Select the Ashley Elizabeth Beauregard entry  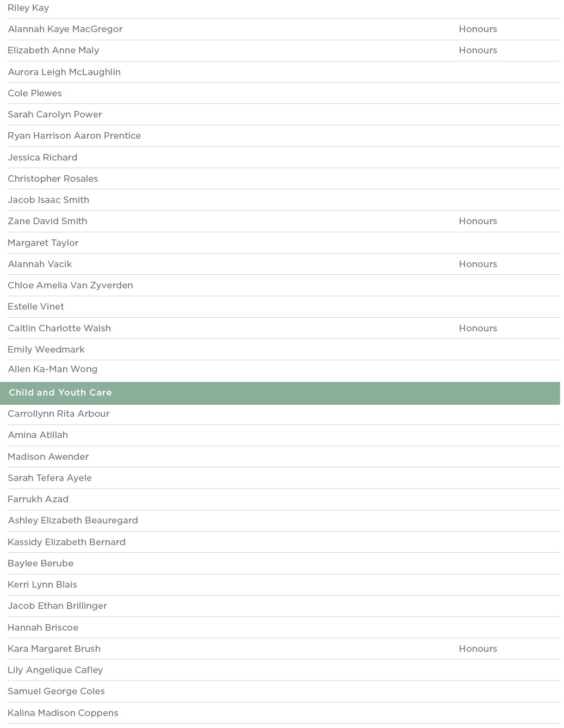click(73, 521)
